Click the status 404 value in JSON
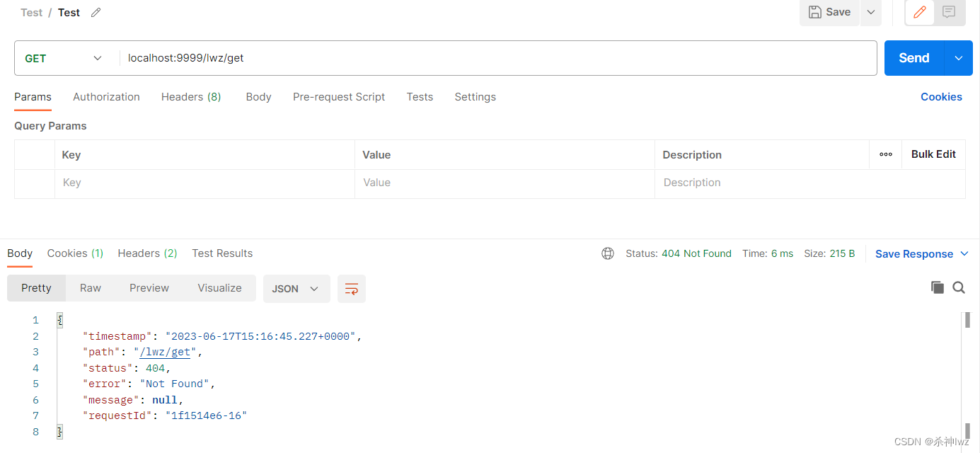980x453 pixels. click(155, 368)
